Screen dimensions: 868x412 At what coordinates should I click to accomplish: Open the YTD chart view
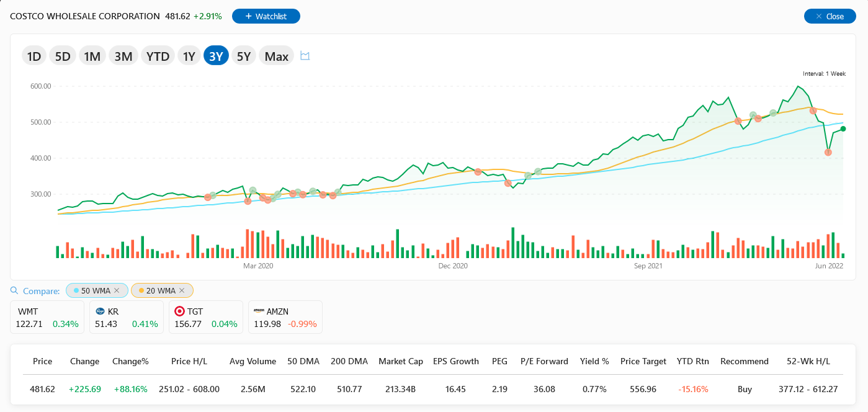[x=158, y=55]
